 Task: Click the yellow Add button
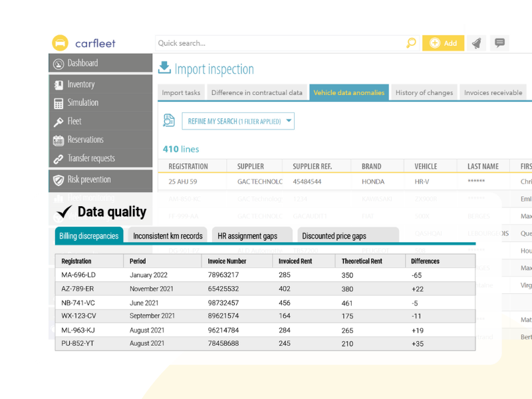443,43
